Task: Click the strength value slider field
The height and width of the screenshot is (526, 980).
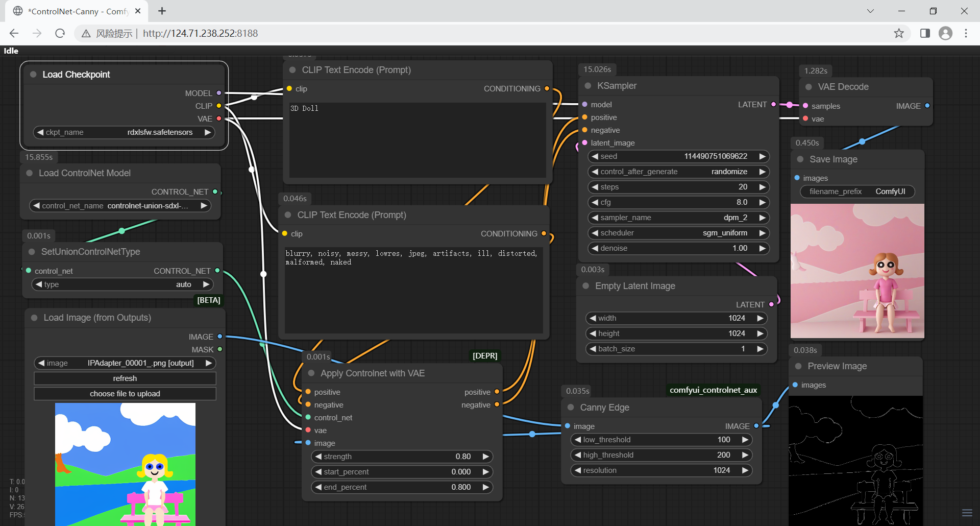Action: (402, 457)
